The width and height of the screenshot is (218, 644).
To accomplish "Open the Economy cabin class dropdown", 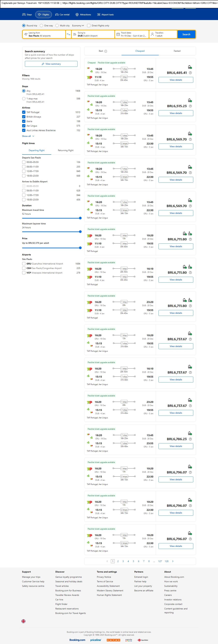I will point(78,26).
